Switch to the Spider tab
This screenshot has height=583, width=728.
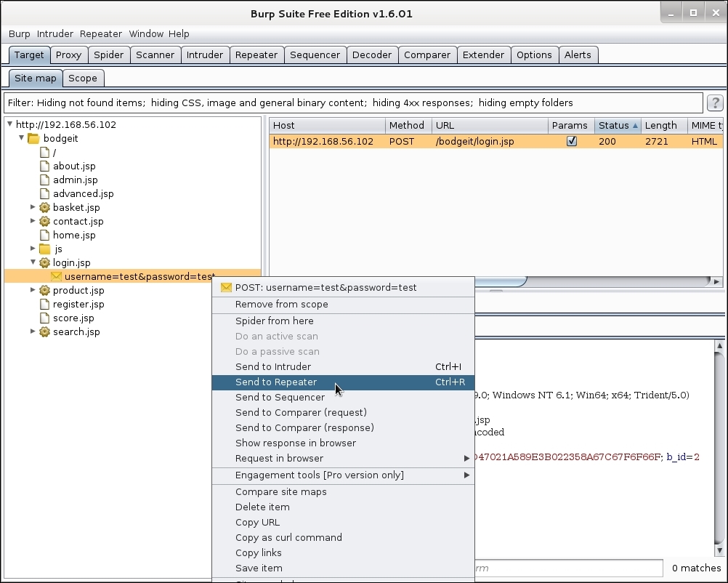coord(109,55)
